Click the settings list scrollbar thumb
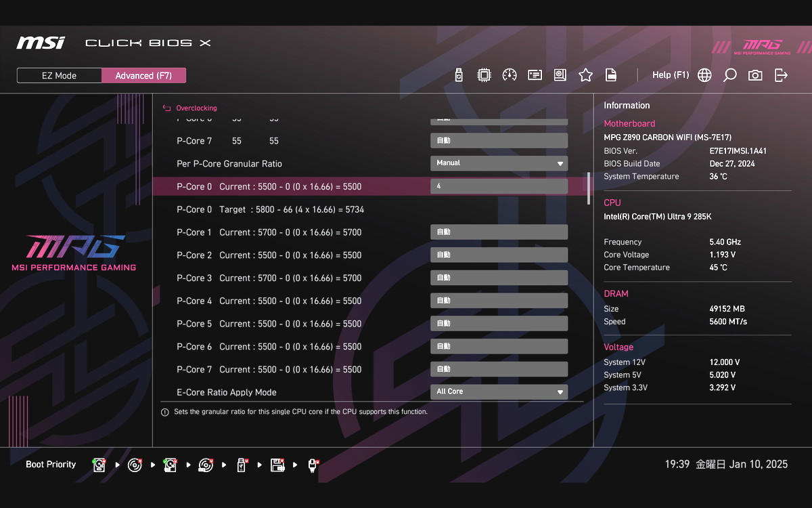812x508 pixels. pos(588,188)
